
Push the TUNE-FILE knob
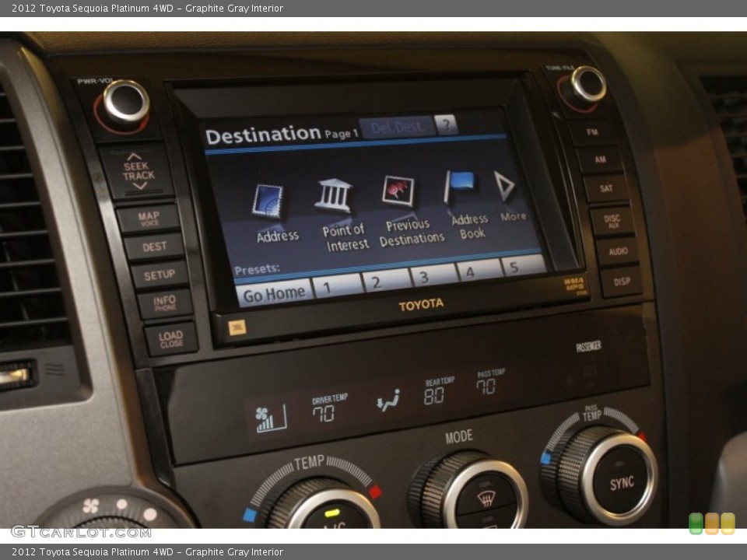click(x=588, y=84)
